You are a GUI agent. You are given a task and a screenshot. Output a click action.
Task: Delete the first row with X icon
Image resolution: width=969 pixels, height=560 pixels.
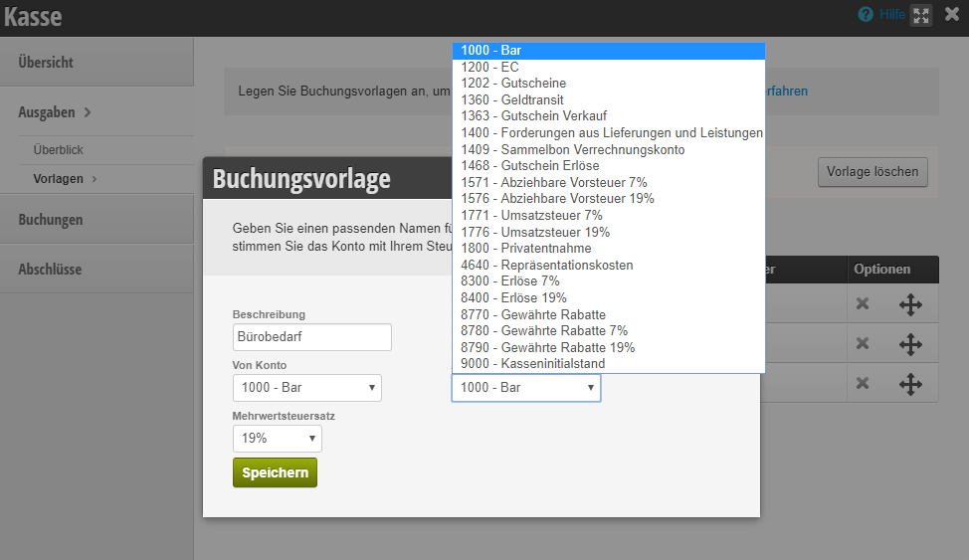pos(863,303)
